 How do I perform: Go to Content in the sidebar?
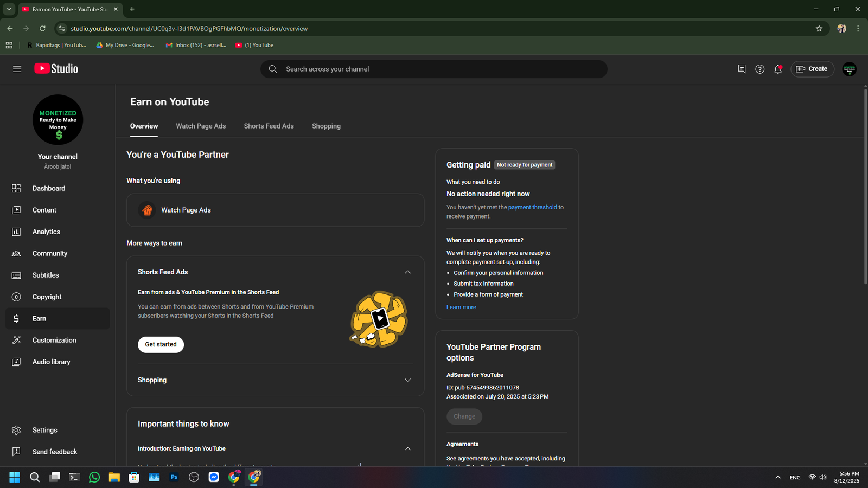58,210
